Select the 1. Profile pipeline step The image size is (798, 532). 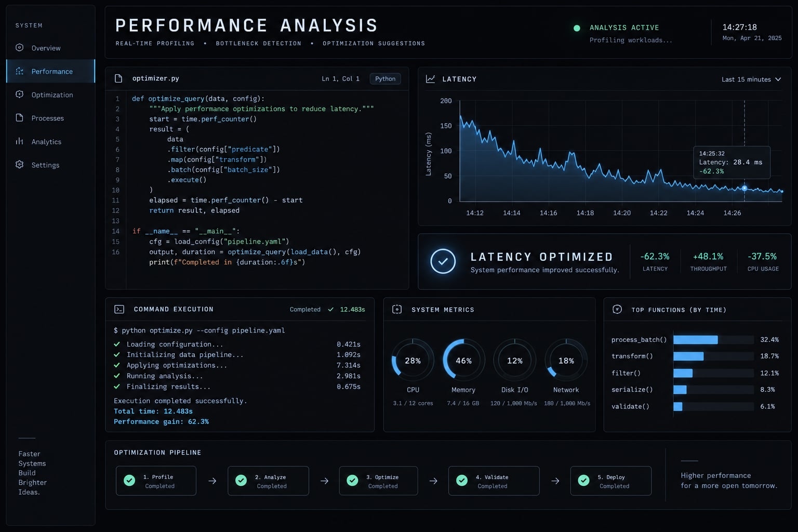156,481
